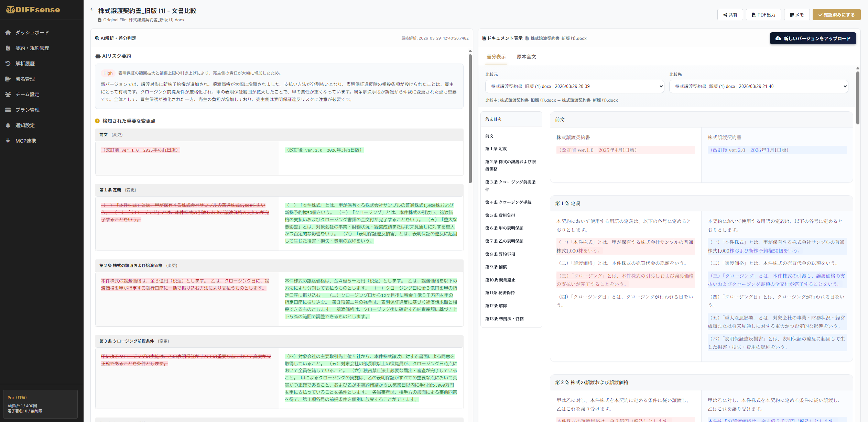Open ダッシュボード via home icon
The height and width of the screenshot is (422, 868).
8,33
